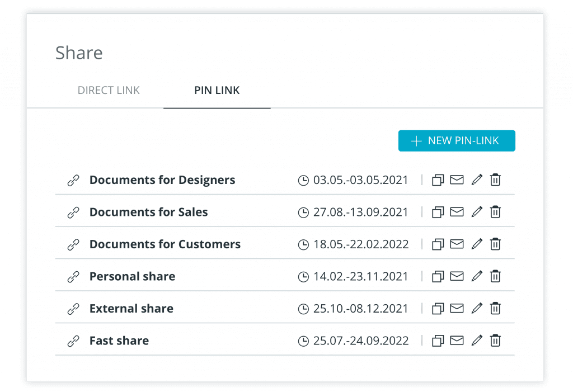Delete the Documents for Customers pin-link
Viewport: 573px width, 392px height.
pos(495,244)
